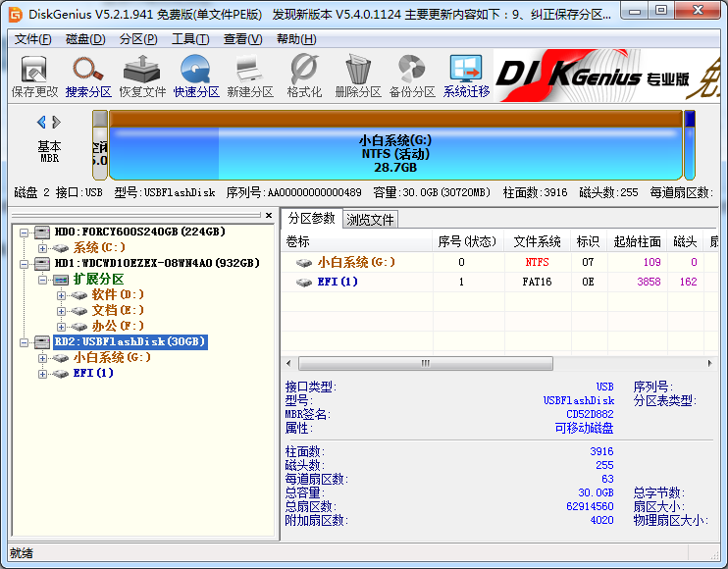Click the Save Changes (保存更改) toolbar icon
The image size is (728, 569).
tap(34, 77)
